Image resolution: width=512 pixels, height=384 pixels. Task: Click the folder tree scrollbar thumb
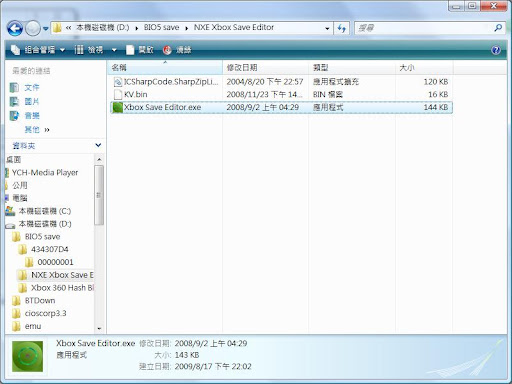pos(99,195)
